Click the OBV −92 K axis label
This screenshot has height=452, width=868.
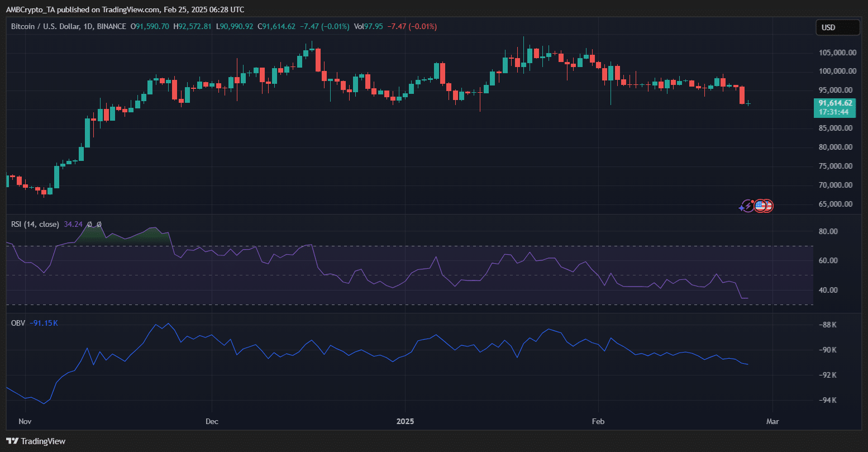[x=828, y=375]
